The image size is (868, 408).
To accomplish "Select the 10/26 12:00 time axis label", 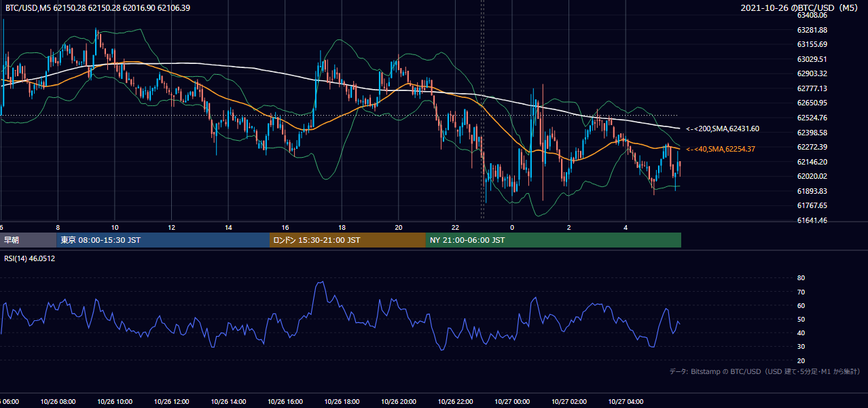I will pos(171,401).
